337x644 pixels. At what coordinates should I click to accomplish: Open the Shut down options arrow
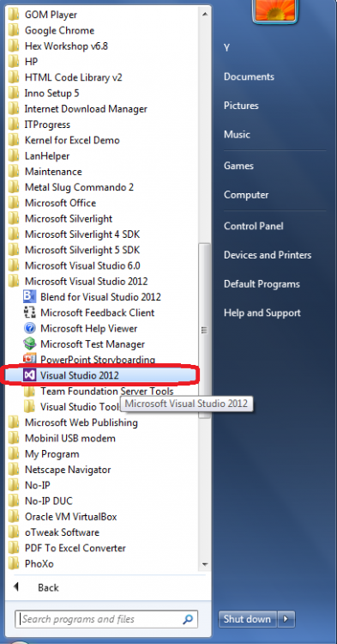tap(286, 619)
